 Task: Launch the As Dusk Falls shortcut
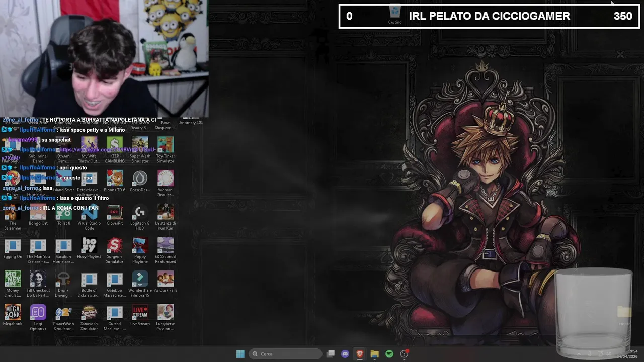tap(166, 282)
